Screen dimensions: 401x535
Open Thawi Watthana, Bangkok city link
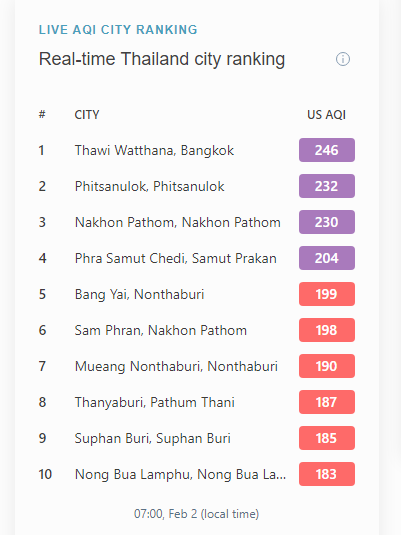click(x=154, y=150)
